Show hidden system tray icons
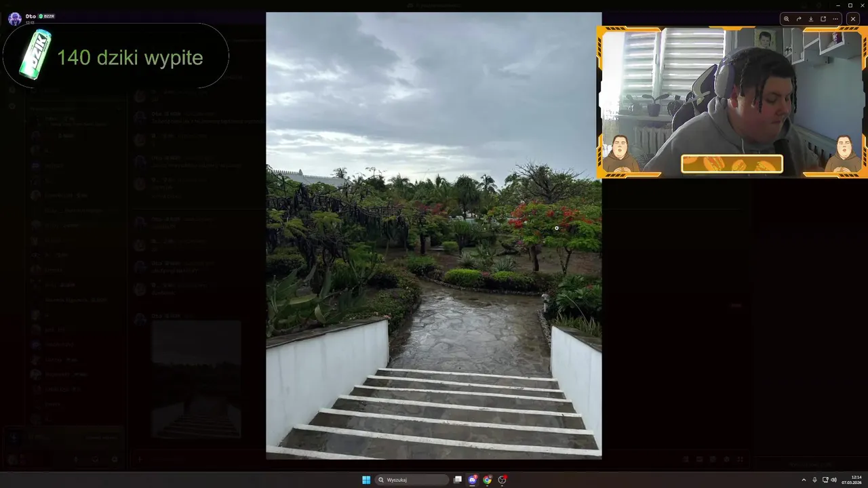 804,480
